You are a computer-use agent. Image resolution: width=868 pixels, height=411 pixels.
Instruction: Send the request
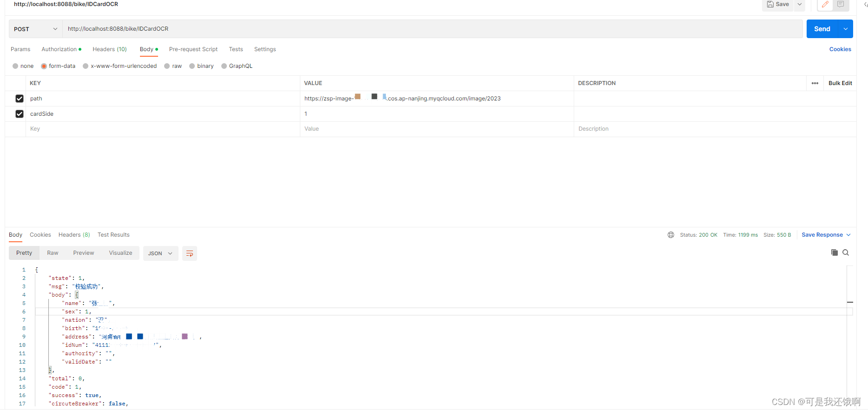coord(822,29)
